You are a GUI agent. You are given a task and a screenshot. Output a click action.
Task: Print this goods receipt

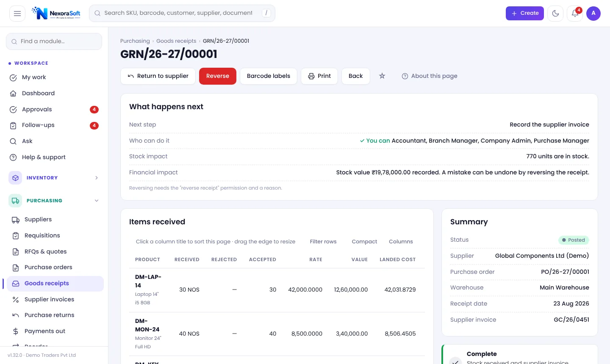[x=319, y=76]
